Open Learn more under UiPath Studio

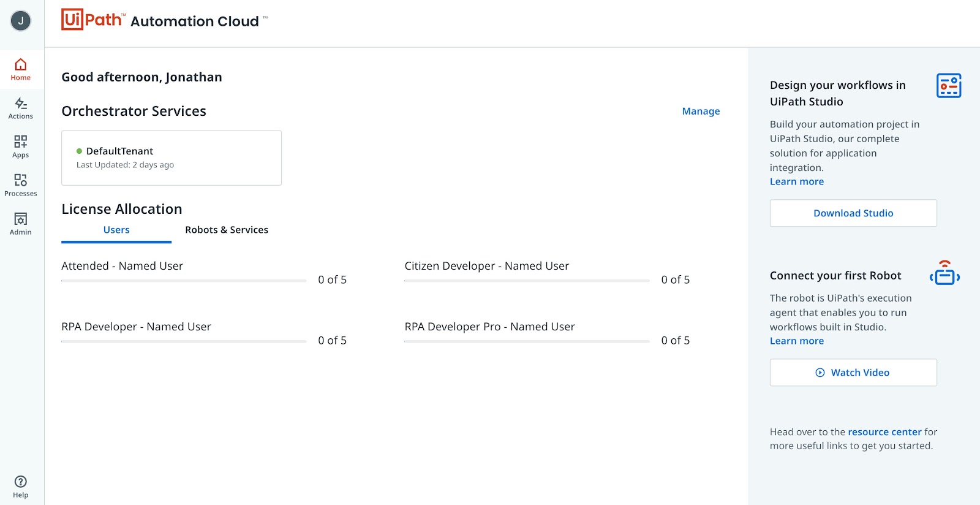click(796, 181)
